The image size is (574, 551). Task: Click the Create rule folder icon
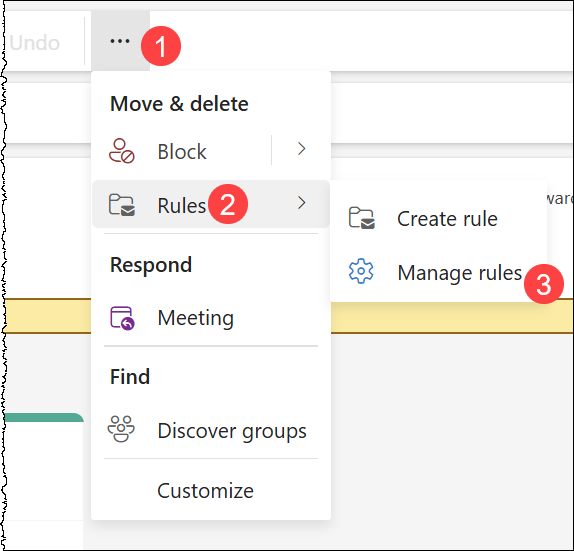(362, 218)
